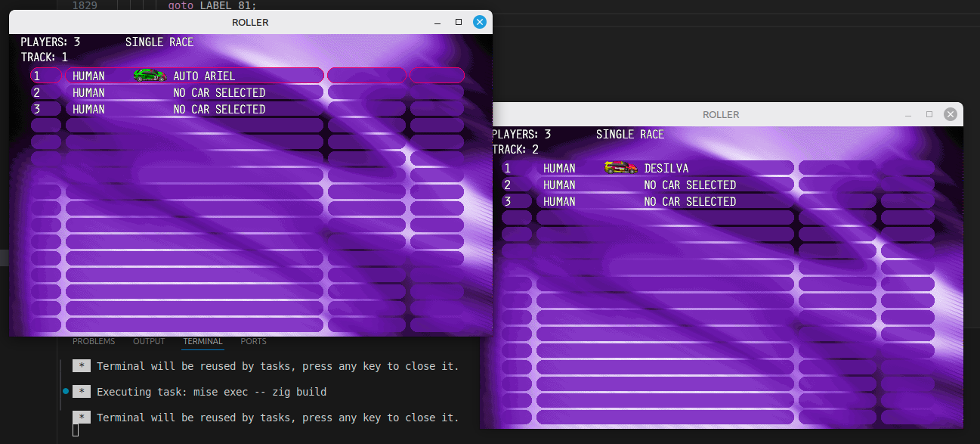This screenshot has width=980, height=444.
Task: Click goto LABEL_81 code line
Action: [212, 5]
